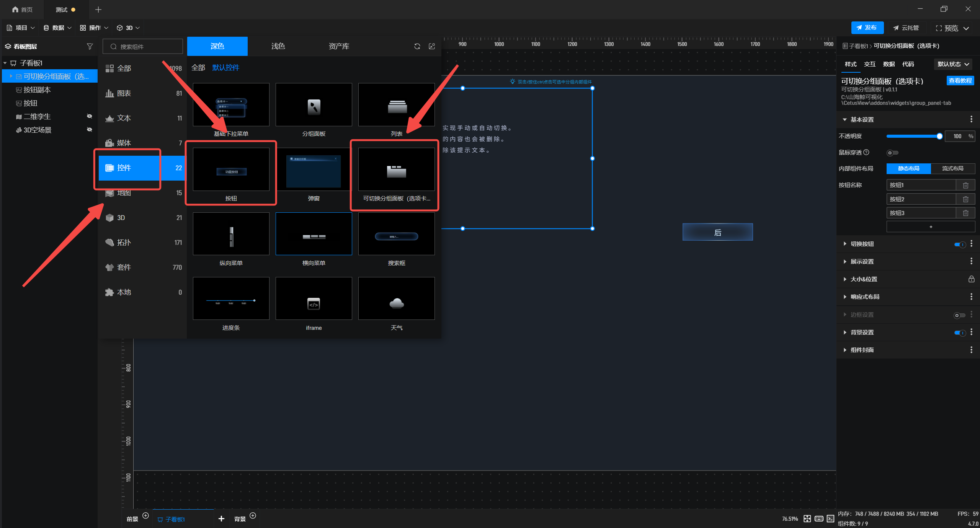The image size is (980, 528).
Task: Open the 交互 properties tab
Action: point(869,64)
